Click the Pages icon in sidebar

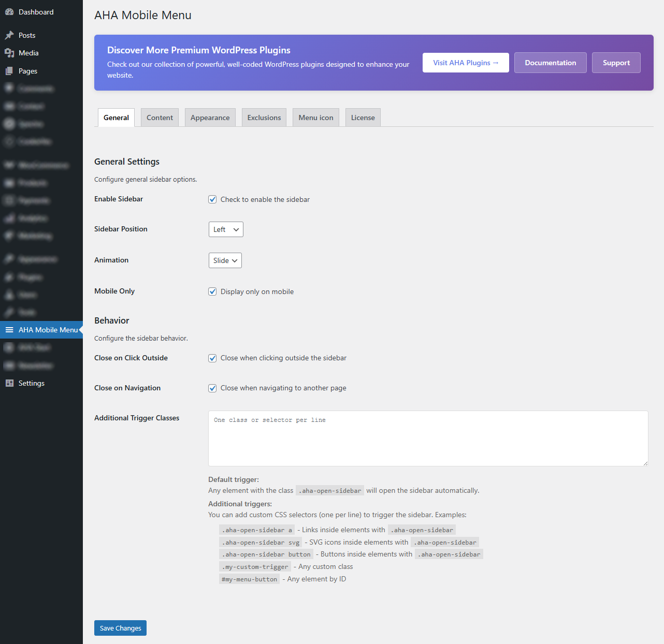(x=9, y=71)
